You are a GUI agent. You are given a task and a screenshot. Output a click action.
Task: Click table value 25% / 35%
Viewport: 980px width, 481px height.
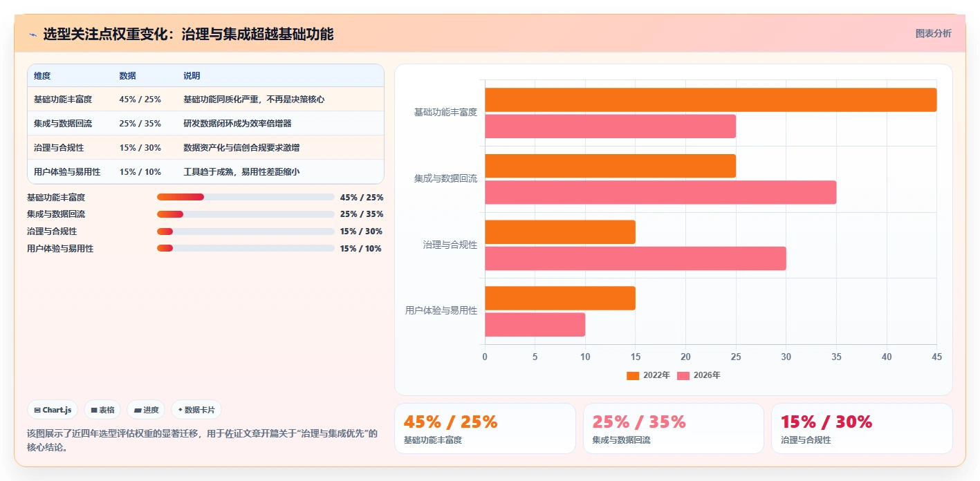[x=140, y=124]
